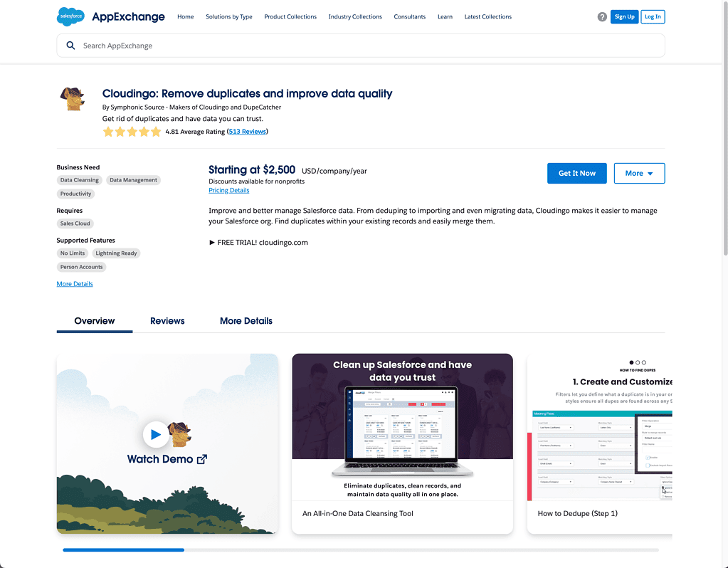Click the page vertical scrollbar

(725, 127)
